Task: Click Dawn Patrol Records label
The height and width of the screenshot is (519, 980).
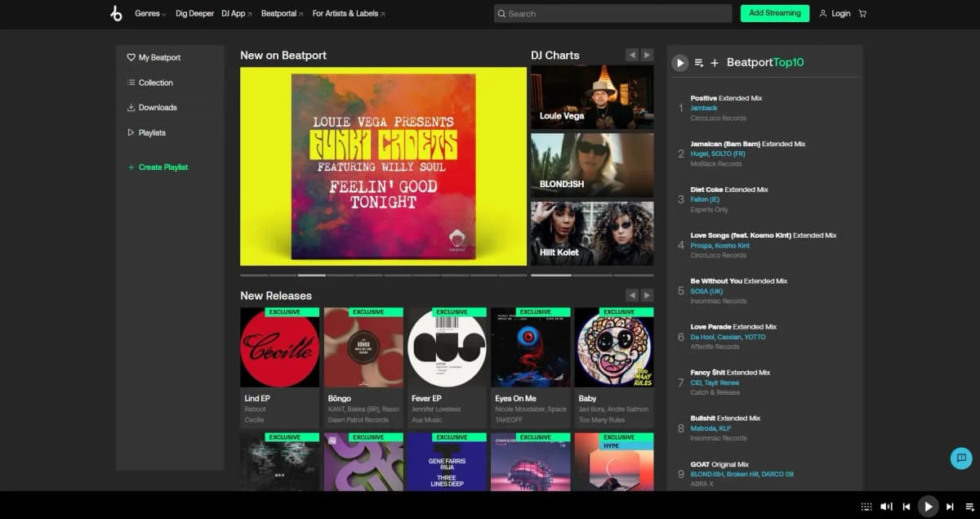Action: pyautogui.click(x=359, y=420)
